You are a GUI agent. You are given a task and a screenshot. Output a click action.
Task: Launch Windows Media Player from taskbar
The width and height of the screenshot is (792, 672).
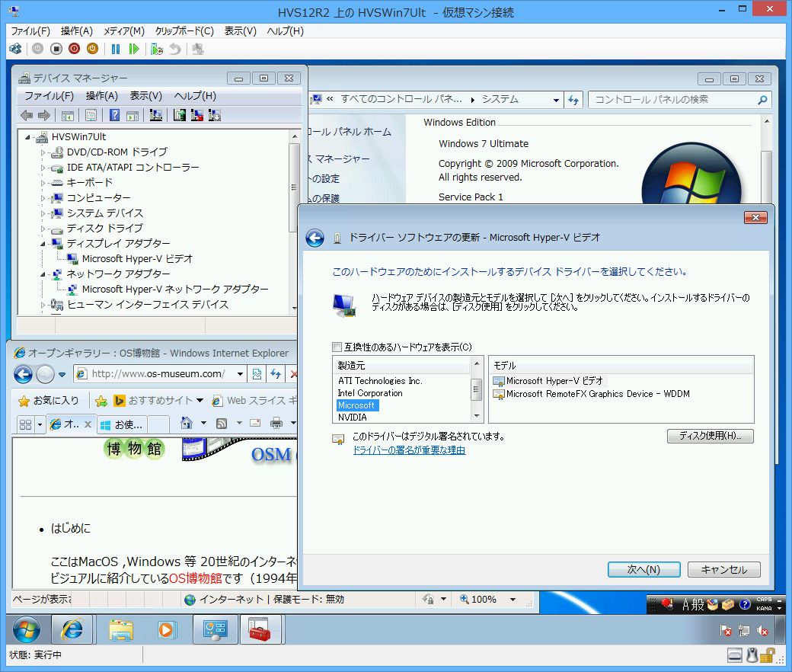pos(166,629)
